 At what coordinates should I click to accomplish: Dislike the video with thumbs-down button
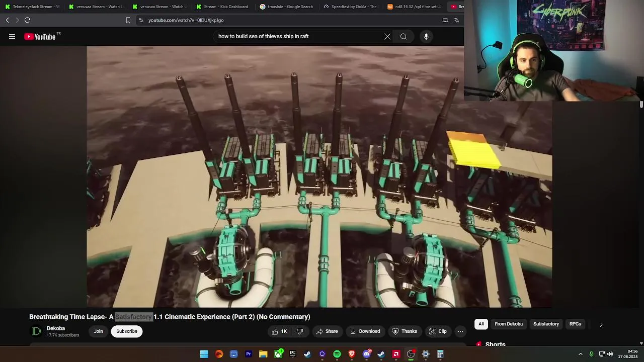(300, 331)
